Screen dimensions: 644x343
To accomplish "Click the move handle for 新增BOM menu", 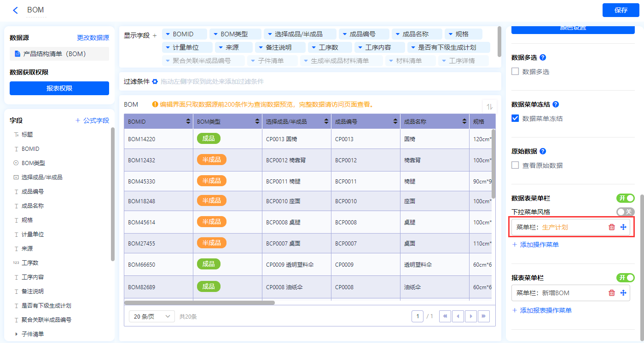I will 623,293.
